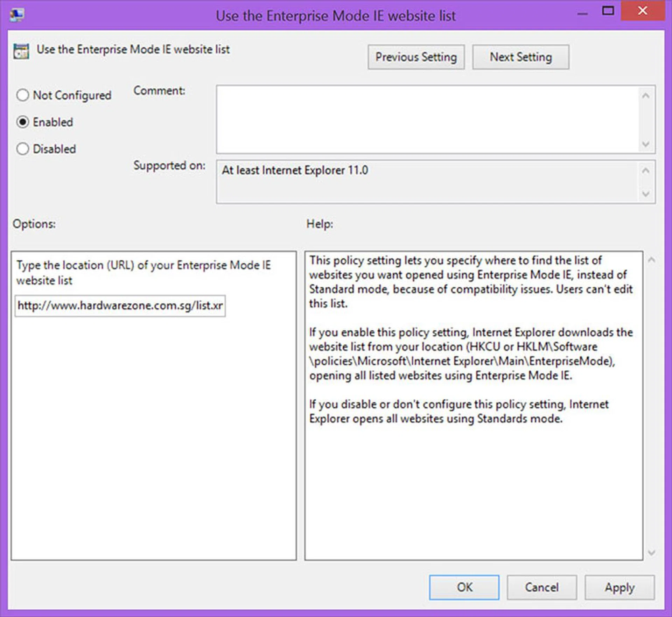This screenshot has width=672, height=617.
Task: Click the Enterprise Mode website list URL field
Action: 120,306
